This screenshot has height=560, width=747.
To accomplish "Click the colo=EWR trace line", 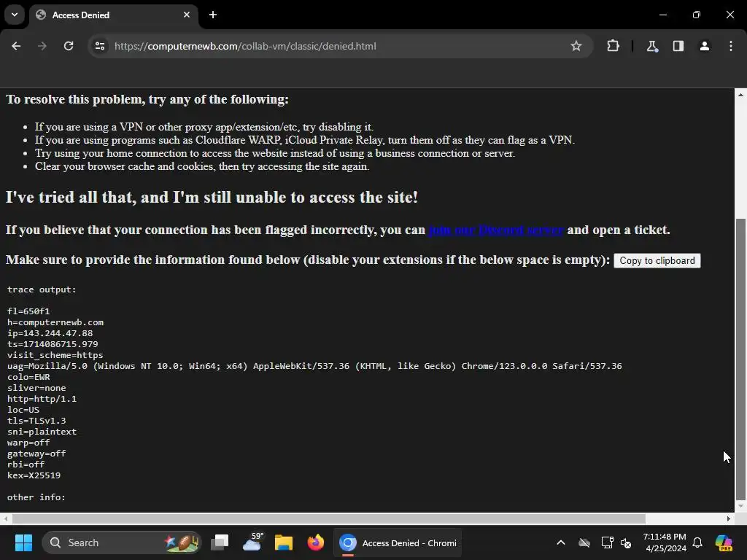I will [28, 377].
